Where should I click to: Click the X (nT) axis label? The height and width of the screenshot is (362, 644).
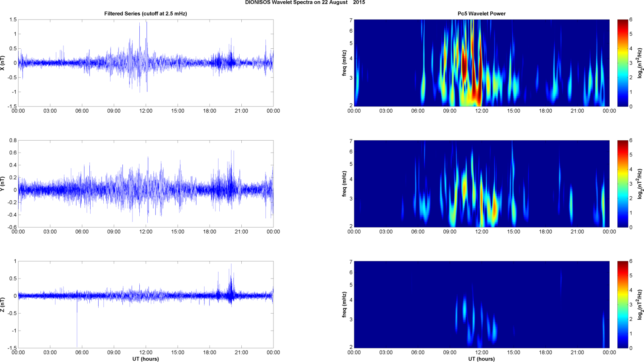tap(3, 63)
